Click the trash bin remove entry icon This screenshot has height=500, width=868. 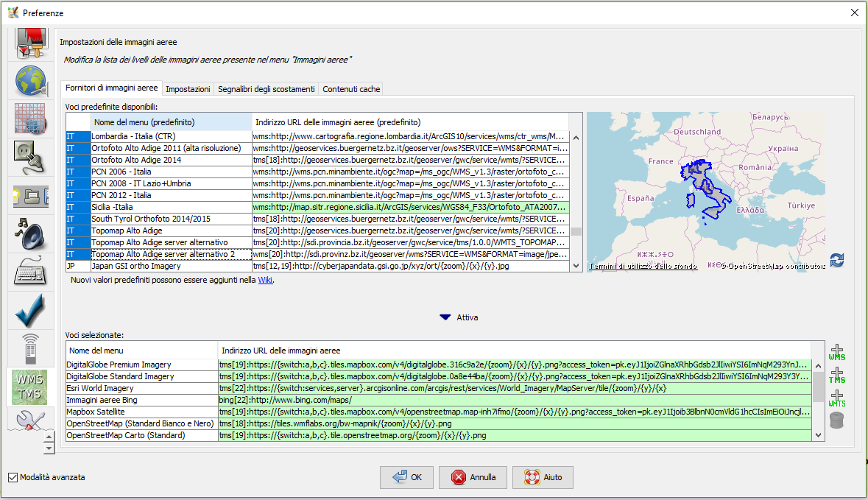pyautogui.click(x=836, y=420)
